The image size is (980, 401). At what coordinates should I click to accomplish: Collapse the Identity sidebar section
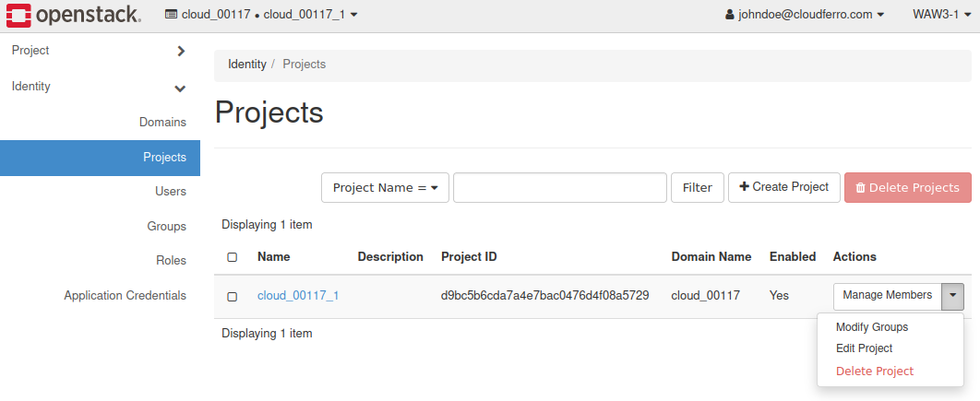(100, 87)
